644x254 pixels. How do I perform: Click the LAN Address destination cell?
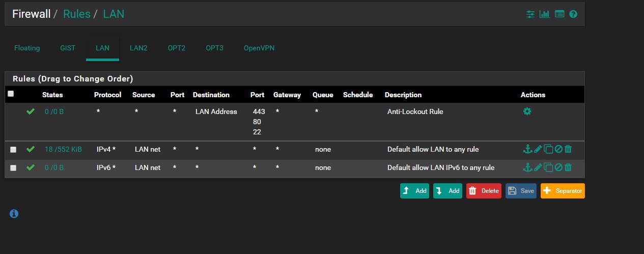(x=216, y=111)
